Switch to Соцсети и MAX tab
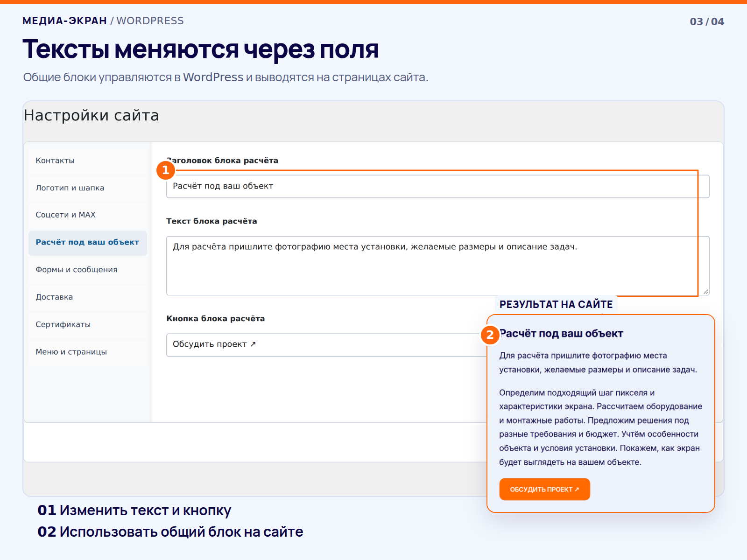 tap(88, 215)
